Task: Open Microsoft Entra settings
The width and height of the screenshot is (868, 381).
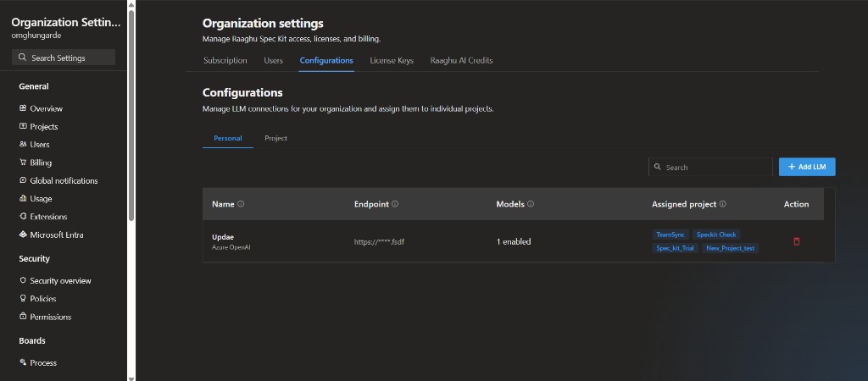Action: (57, 235)
